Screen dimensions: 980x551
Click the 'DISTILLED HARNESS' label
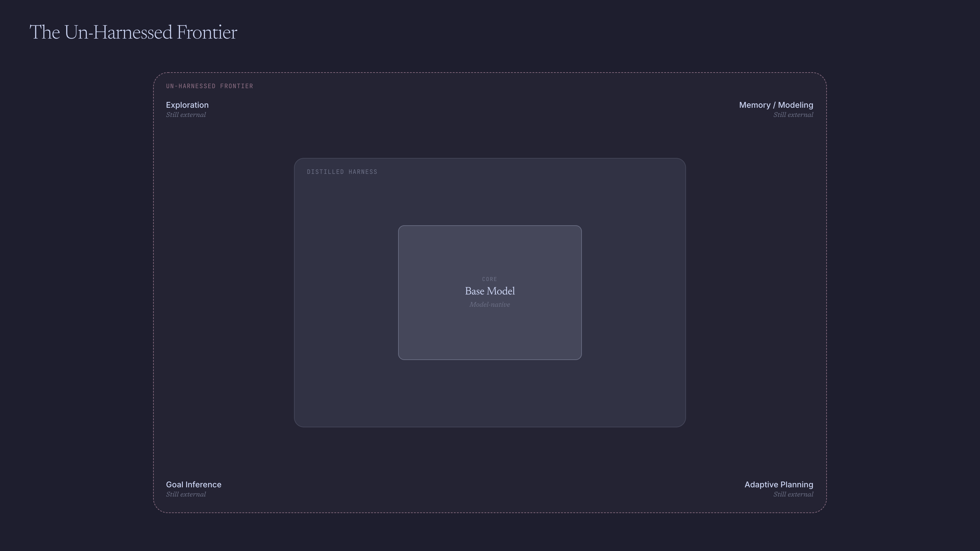pos(342,172)
